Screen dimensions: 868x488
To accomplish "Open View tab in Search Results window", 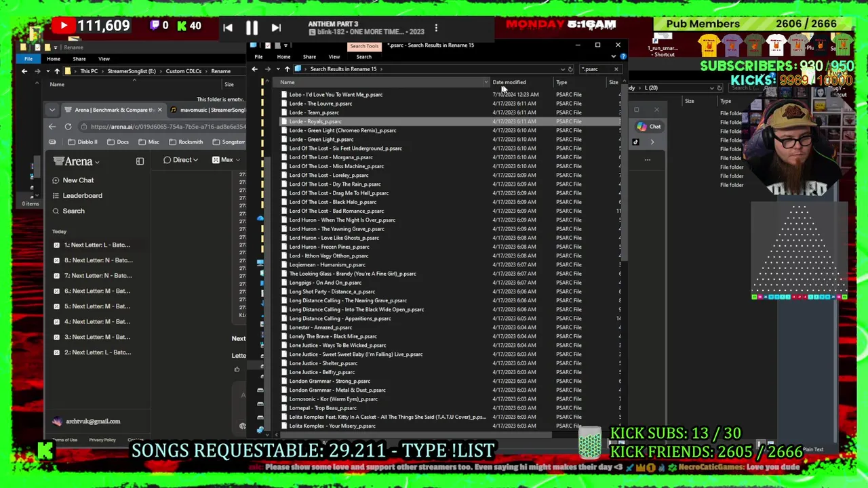I will 334,57.
